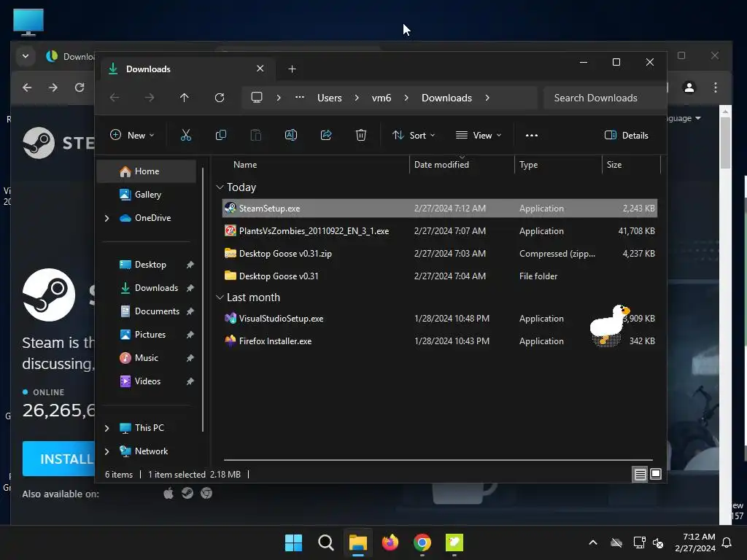Select Gallery in navigation pane
This screenshot has height=560, width=747.
(146, 195)
